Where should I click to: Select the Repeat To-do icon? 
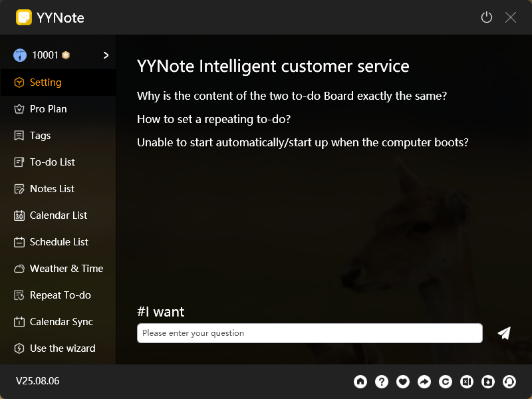pyautogui.click(x=19, y=295)
